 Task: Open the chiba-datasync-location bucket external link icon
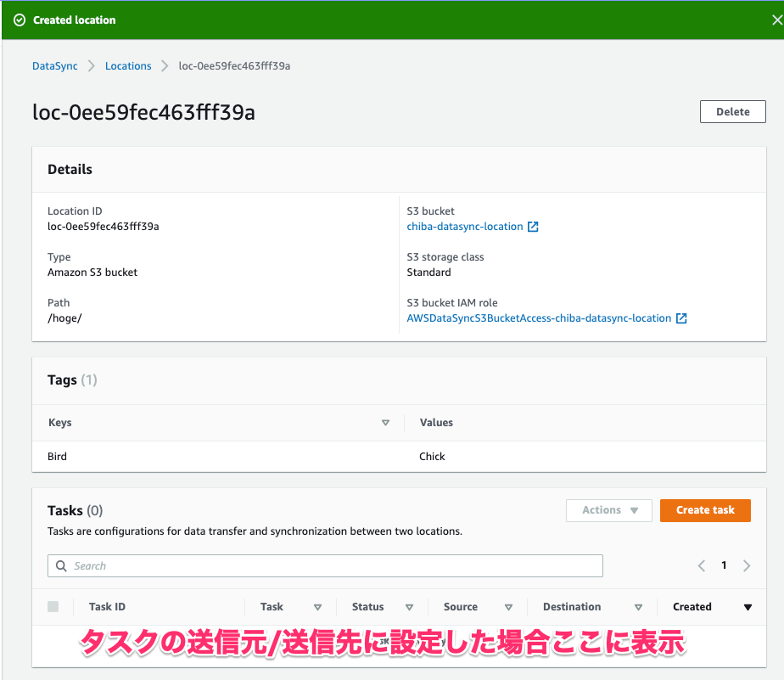(x=533, y=227)
